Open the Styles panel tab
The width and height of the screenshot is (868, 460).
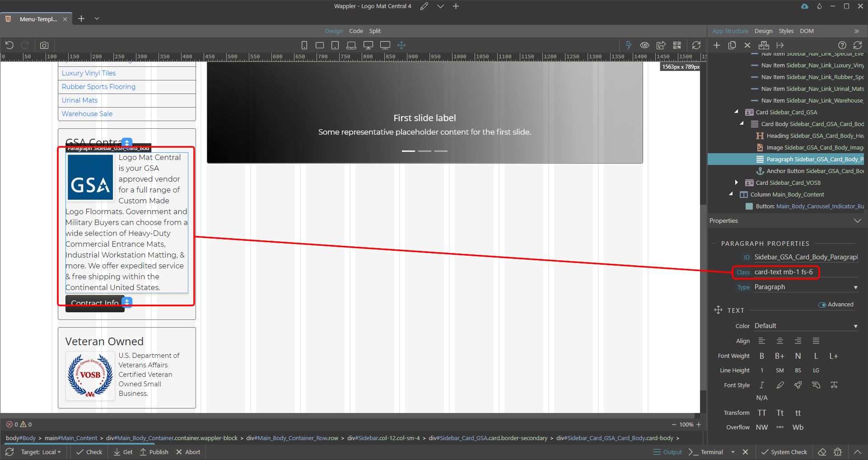tap(786, 31)
